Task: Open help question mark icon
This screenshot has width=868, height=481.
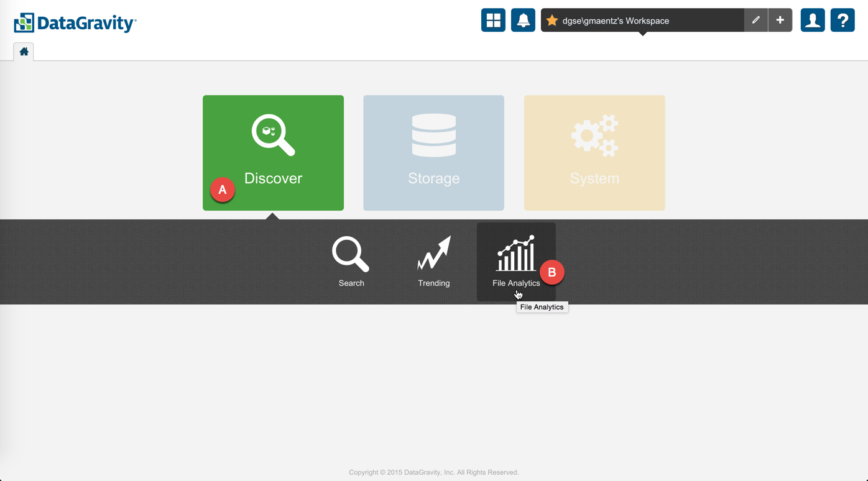Action: pyautogui.click(x=843, y=20)
